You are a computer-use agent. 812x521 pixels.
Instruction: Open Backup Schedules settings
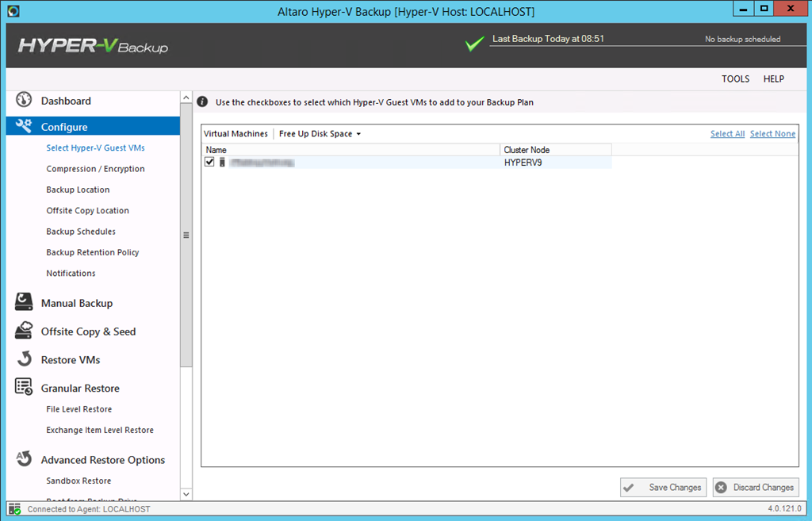[81, 232]
